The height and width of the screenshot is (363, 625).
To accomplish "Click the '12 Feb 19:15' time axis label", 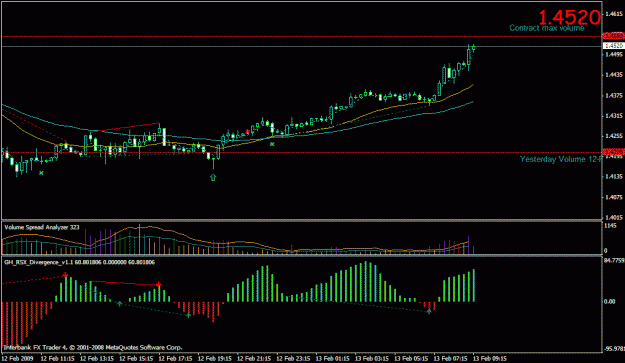I will (x=215, y=358).
